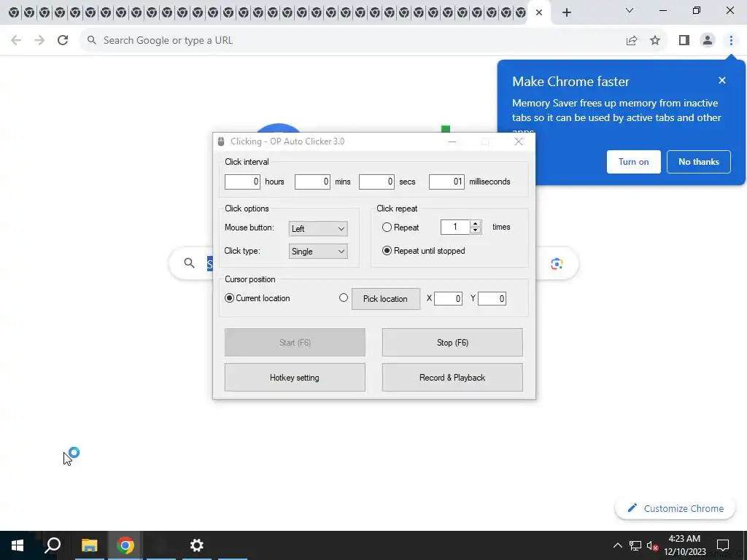Screen dimensions: 747x560
Task: Click the Pick location button
Action: click(x=386, y=299)
